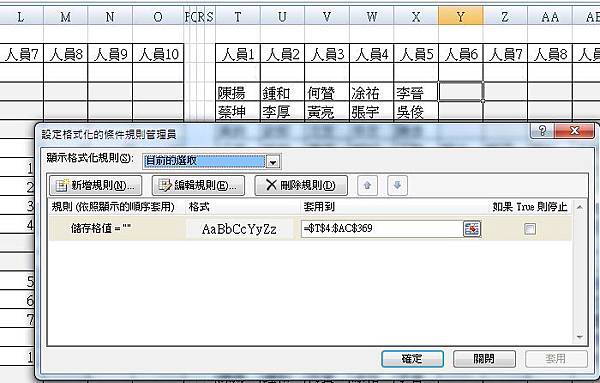Click cell containing 涂祐
600x383 pixels.
[371, 92]
